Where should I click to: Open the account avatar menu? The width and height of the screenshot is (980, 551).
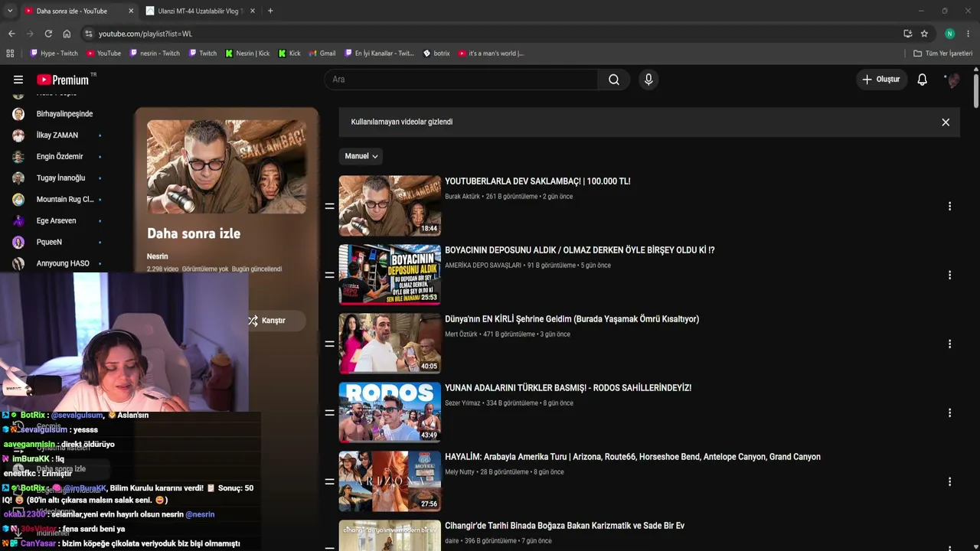(x=952, y=80)
